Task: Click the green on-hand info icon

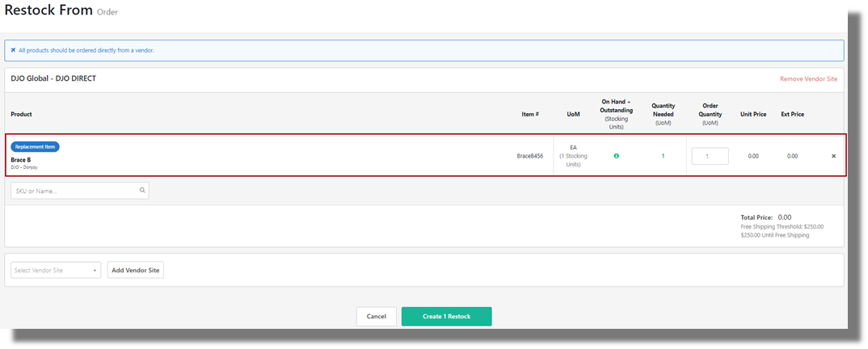Action: pos(616,156)
